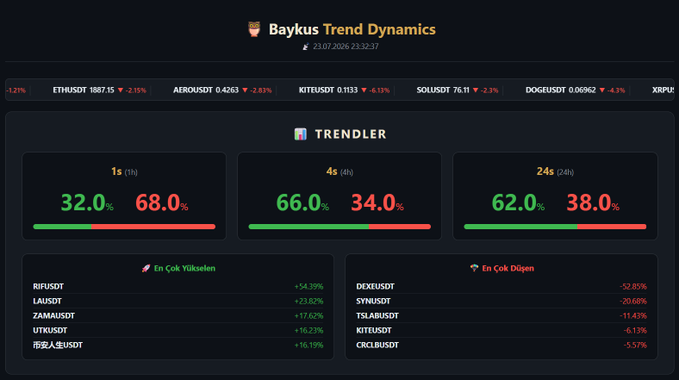Click the red down arrow beside KITEUSDT ticker price
Viewport: 679px width, 380px height.
(x=364, y=90)
